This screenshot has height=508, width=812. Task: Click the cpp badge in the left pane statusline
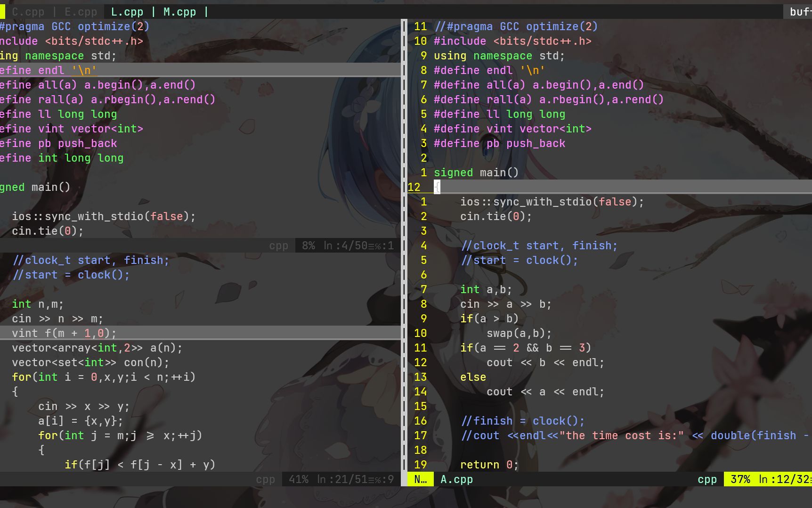click(x=279, y=245)
